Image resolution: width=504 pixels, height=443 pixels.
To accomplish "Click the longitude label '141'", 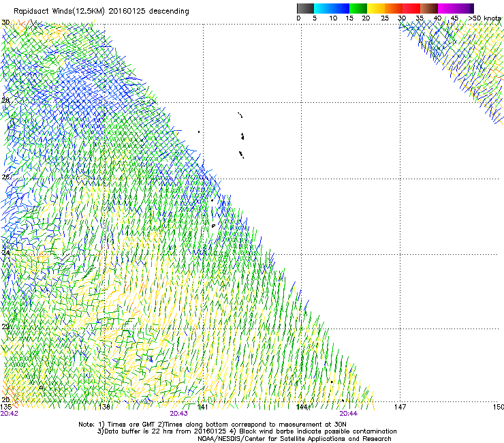I will 202,407.
